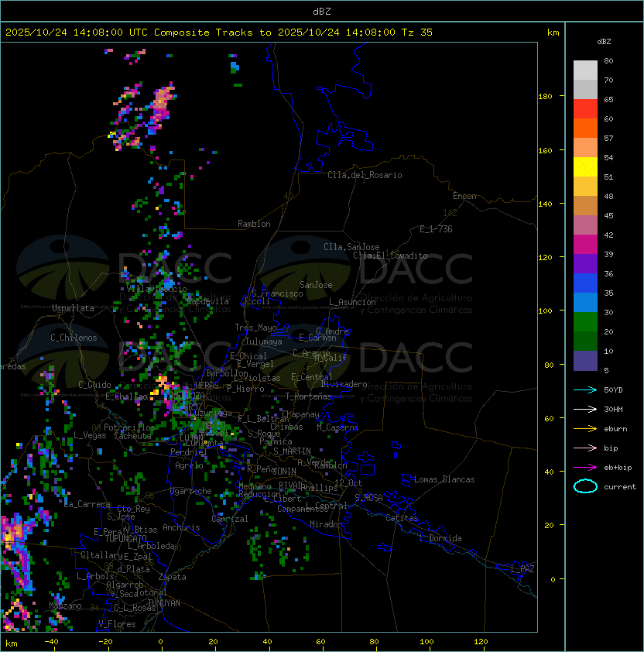The height and width of the screenshot is (652, 644).
Task: Click the C_Guido map label
Action: pyautogui.click(x=94, y=385)
